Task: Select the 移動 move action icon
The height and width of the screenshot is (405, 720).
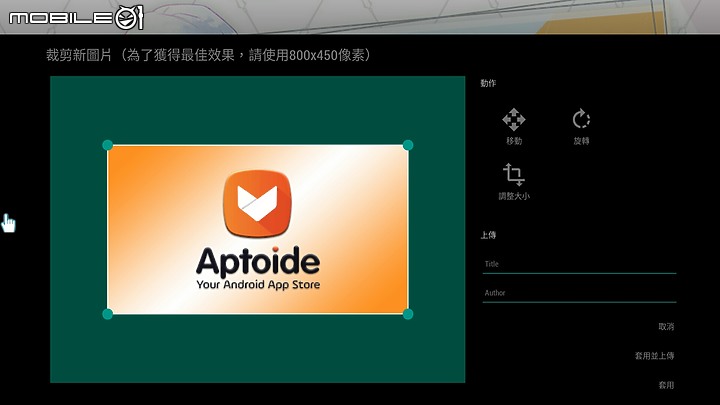Action: pyautogui.click(x=513, y=120)
